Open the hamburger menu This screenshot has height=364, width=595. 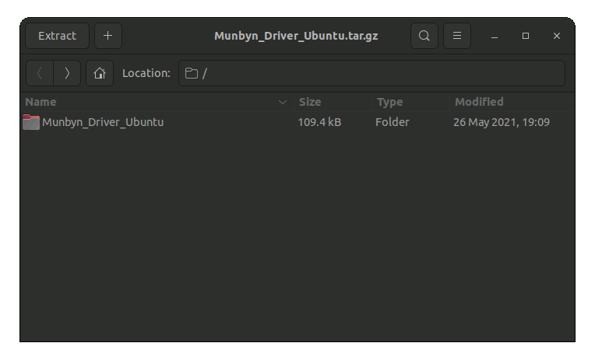(x=457, y=36)
